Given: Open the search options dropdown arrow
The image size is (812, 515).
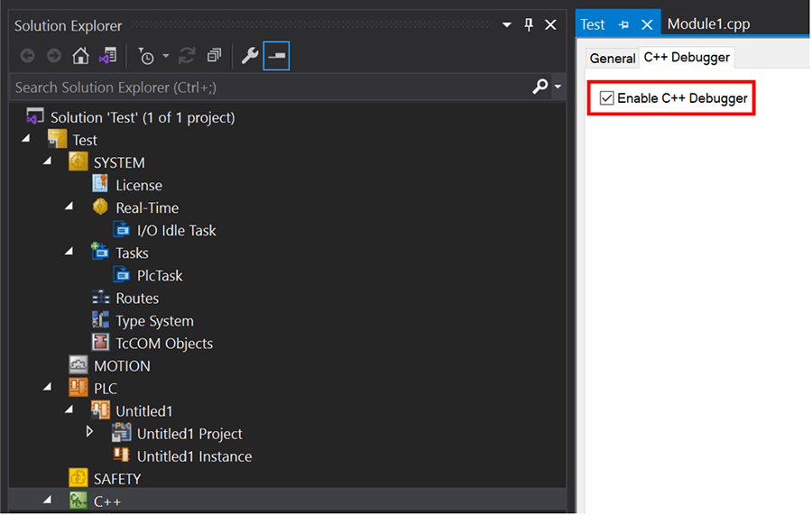Looking at the screenshot, I should pos(558,87).
